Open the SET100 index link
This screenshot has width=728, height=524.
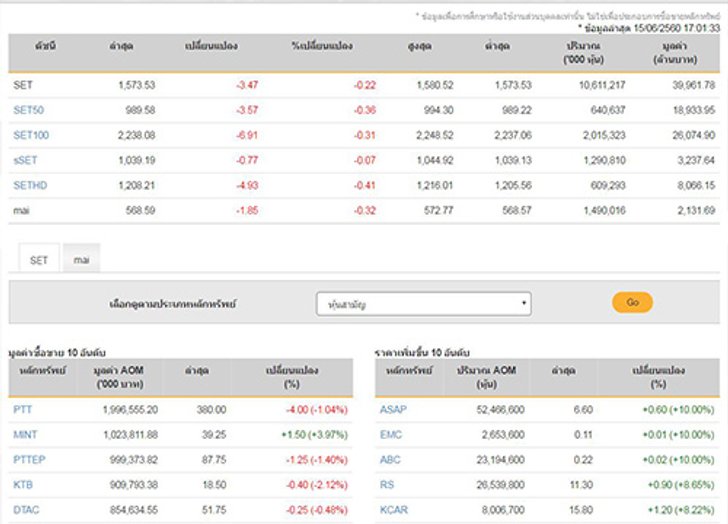tap(31, 135)
